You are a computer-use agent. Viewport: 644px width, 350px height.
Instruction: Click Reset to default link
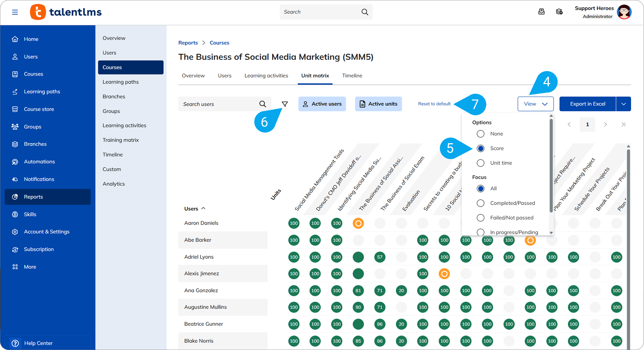pyautogui.click(x=434, y=104)
